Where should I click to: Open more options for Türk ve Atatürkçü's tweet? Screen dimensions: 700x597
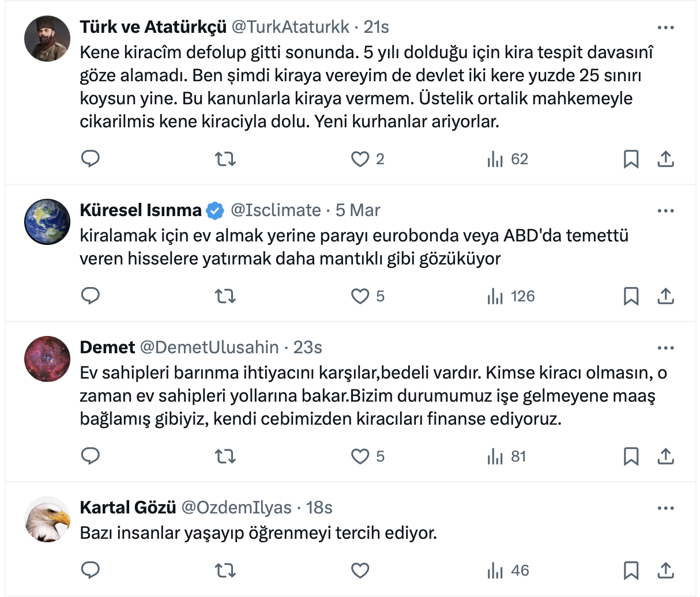665,28
